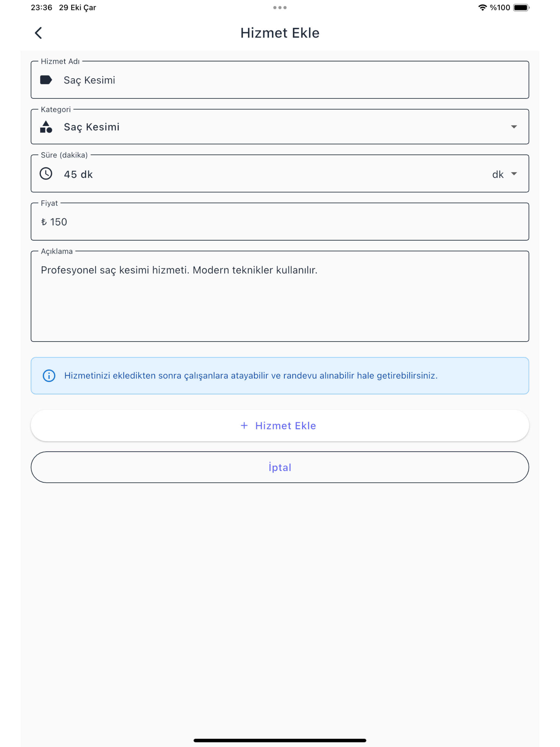Viewport: 560px width, 747px height.
Task: Go back with the left chevron arrow
Action: (39, 33)
